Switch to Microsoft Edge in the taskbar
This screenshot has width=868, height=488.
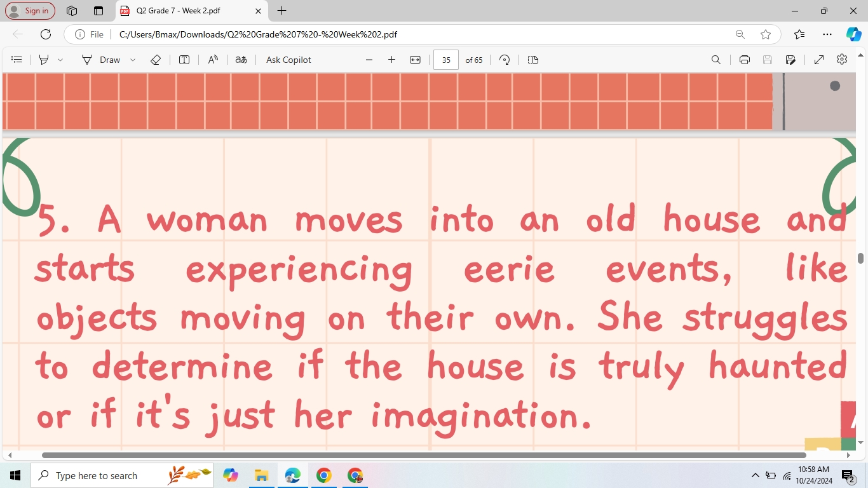pos(292,475)
